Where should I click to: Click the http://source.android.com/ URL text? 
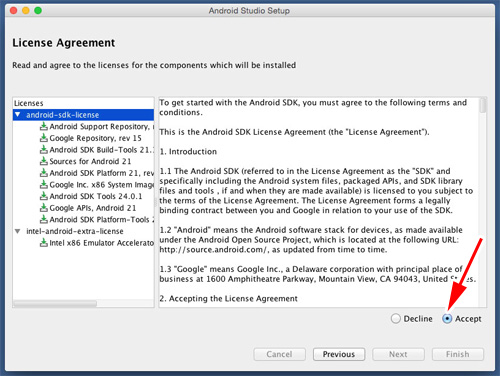pos(213,250)
